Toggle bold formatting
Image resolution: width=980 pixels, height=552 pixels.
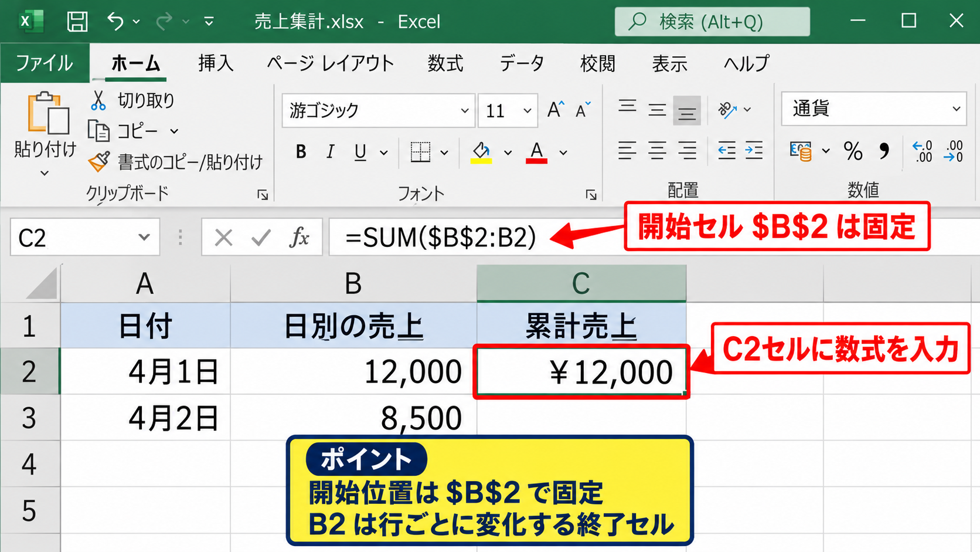tap(301, 152)
